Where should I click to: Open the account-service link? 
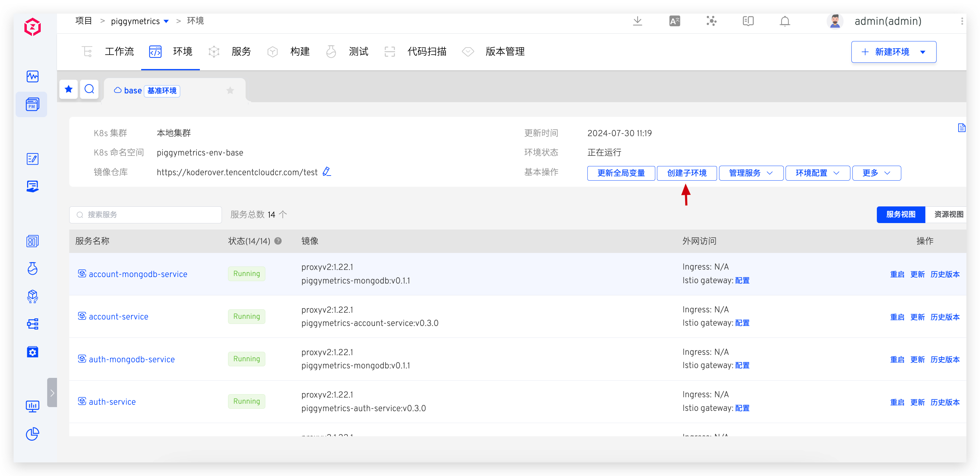pyautogui.click(x=118, y=316)
